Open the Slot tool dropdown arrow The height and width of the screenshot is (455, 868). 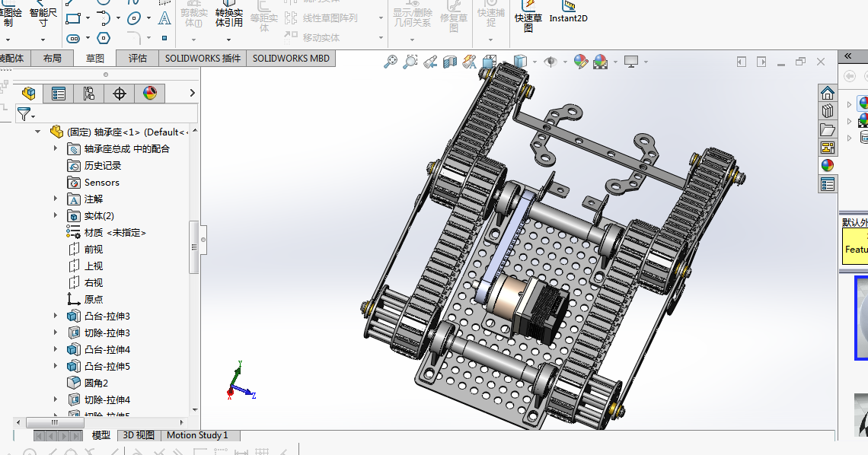click(88, 38)
